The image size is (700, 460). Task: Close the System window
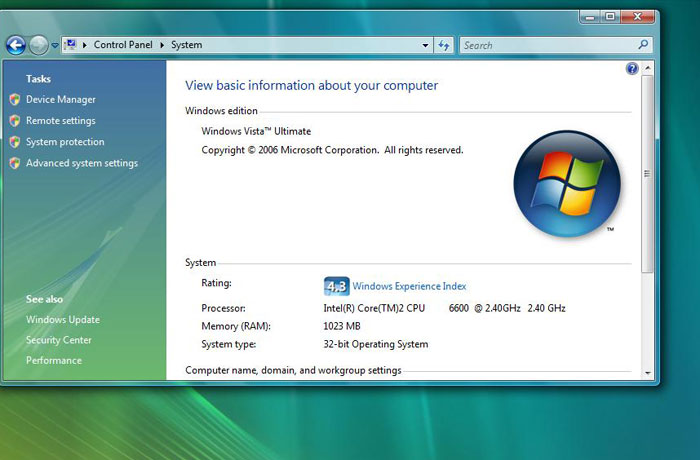638,17
